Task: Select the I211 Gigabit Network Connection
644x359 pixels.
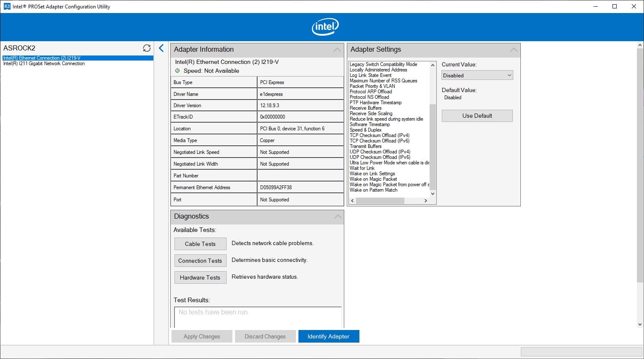Action: pyautogui.click(x=44, y=63)
